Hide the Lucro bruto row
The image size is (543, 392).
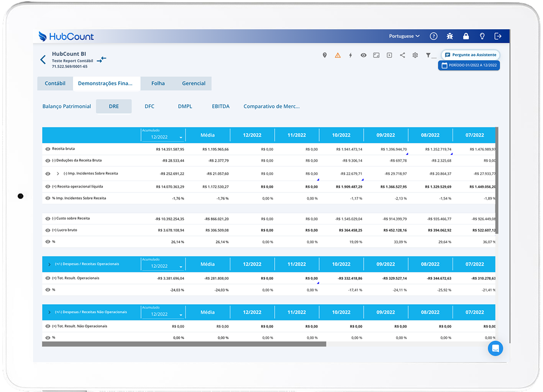[48, 230]
